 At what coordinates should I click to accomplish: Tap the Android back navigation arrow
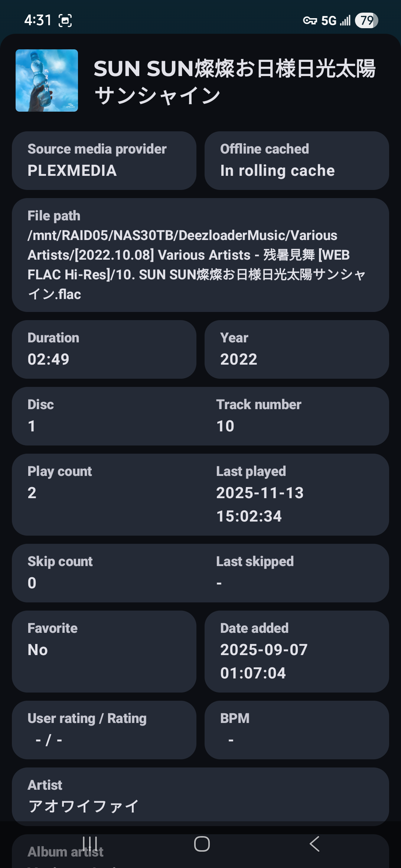[x=314, y=844]
